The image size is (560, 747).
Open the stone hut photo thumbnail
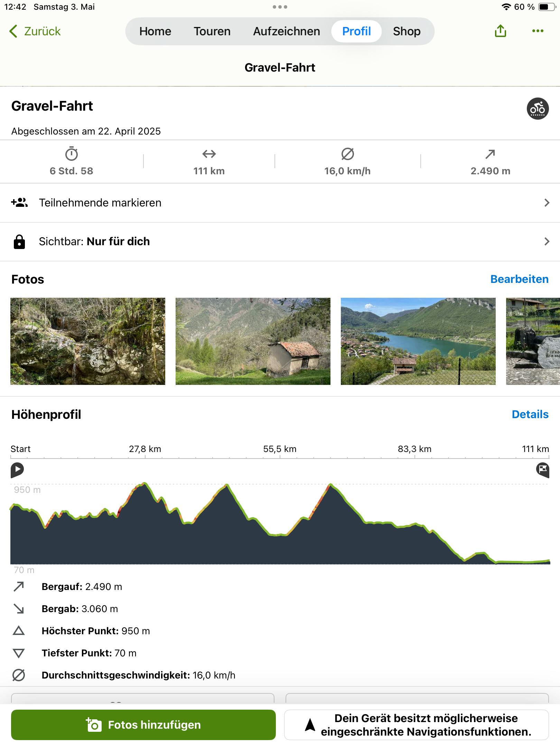click(x=253, y=341)
